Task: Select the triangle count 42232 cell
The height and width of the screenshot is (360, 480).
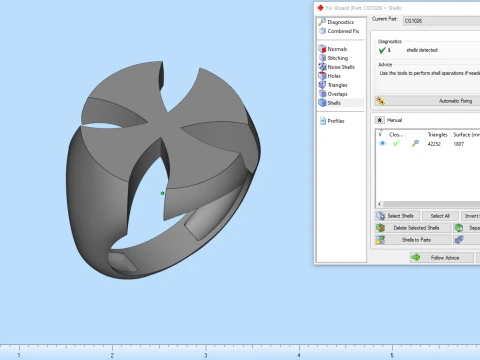Action: pos(434,144)
